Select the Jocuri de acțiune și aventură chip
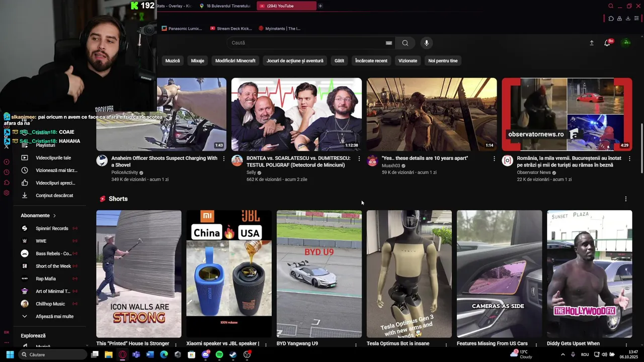The height and width of the screenshot is (362, 644). [x=295, y=61]
